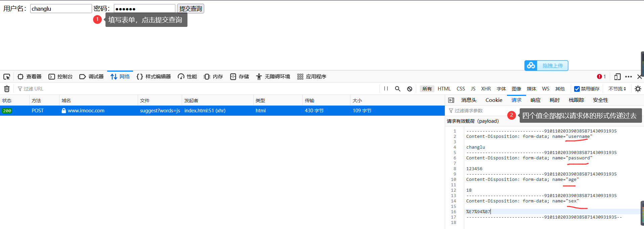Show the 响应 response tab

pyautogui.click(x=535, y=100)
